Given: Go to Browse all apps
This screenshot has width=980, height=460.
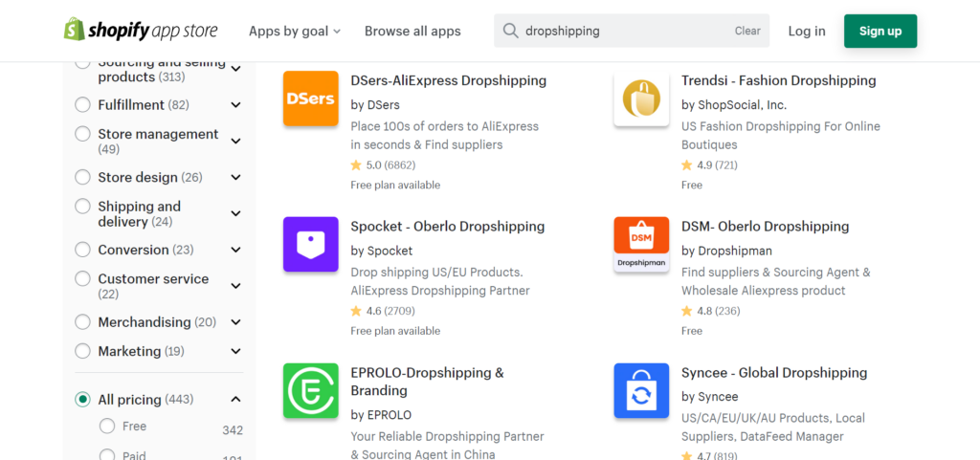Looking at the screenshot, I should click(412, 32).
